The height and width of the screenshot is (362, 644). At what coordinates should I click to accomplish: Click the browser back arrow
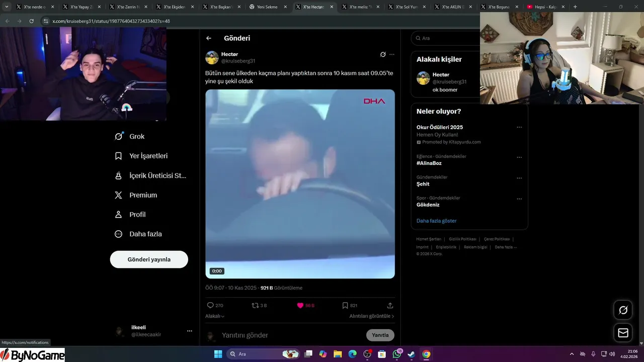coord(7,21)
